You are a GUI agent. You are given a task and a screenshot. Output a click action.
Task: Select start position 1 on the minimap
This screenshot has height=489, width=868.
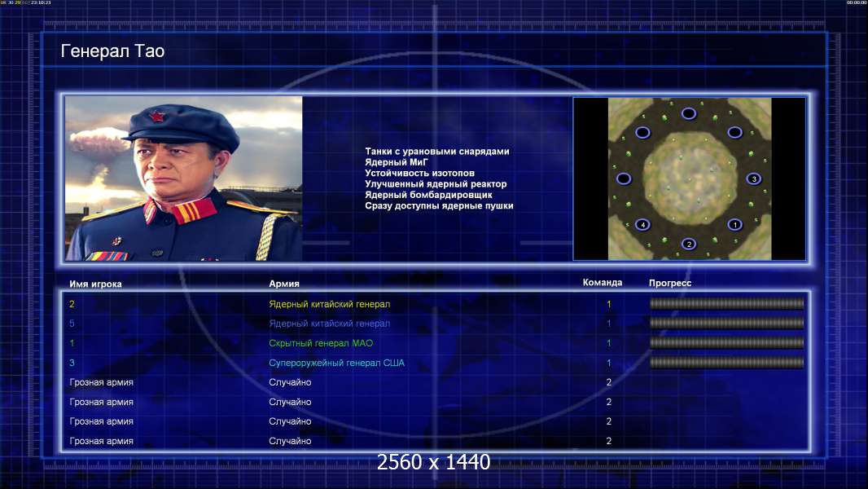(734, 224)
